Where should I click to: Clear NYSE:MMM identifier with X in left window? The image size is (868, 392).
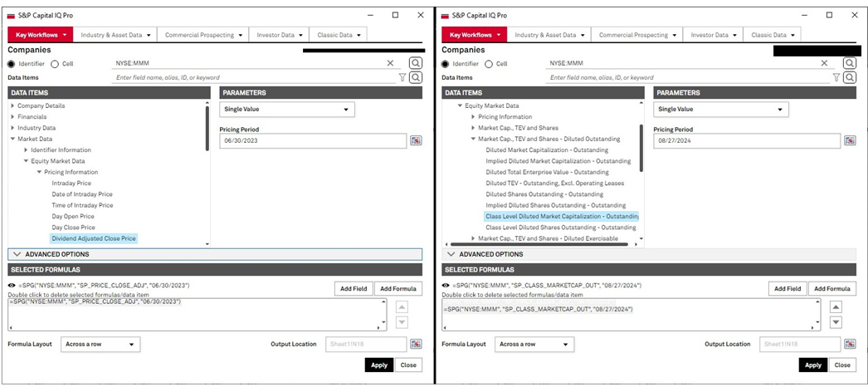coord(390,63)
